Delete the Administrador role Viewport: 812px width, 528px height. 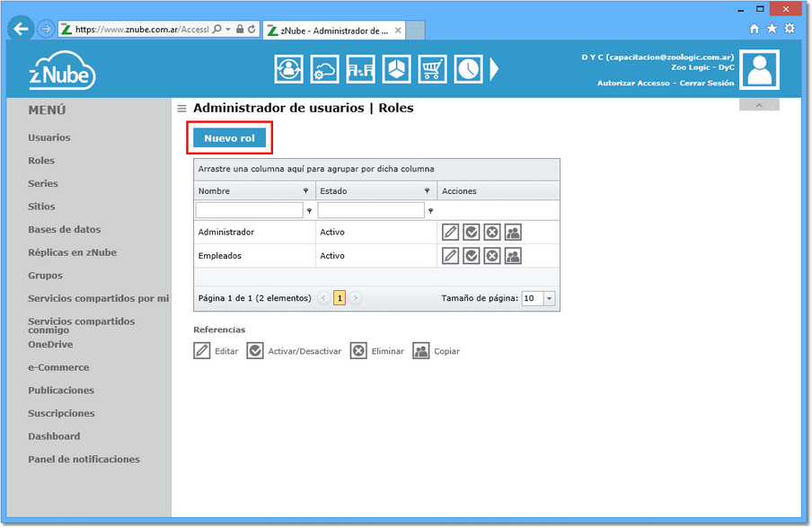492,233
